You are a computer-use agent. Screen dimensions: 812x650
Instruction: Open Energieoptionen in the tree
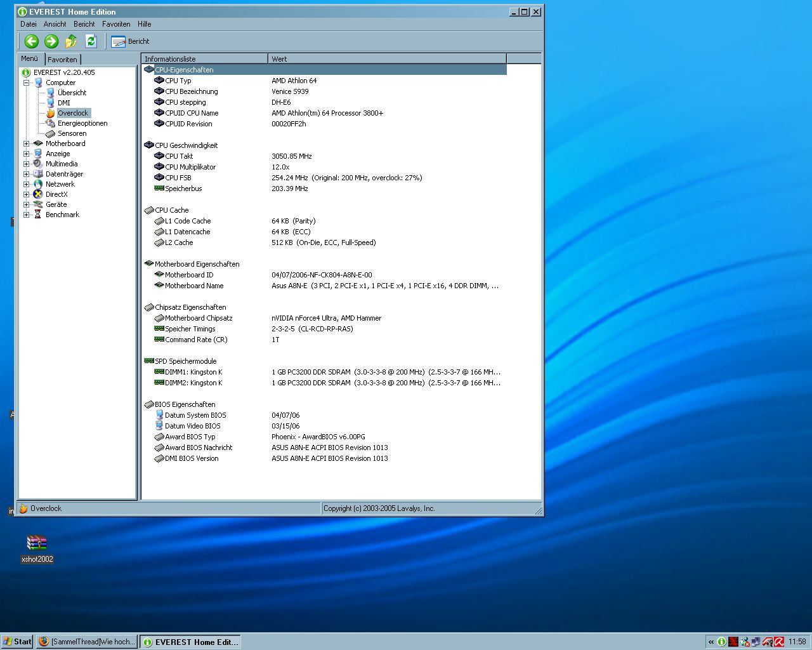pos(82,123)
